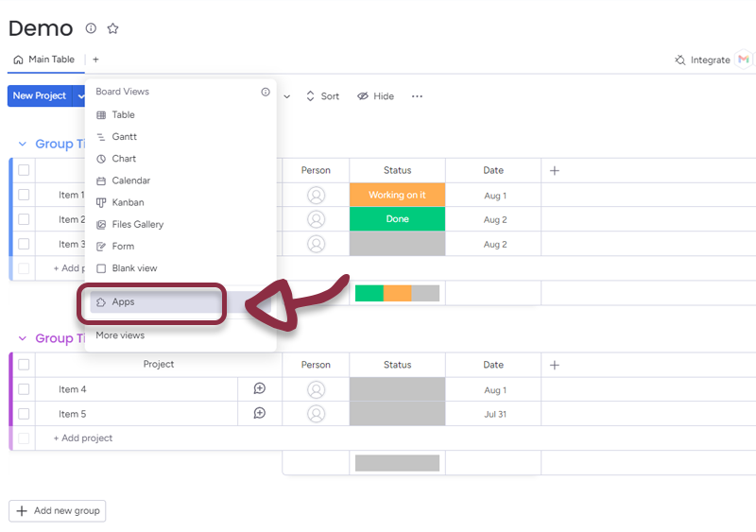Image resolution: width=756 pixels, height=532 pixels.
Task: Open conversation icon for Item 4
Action: pyautogui.click(x=260, y=388)
